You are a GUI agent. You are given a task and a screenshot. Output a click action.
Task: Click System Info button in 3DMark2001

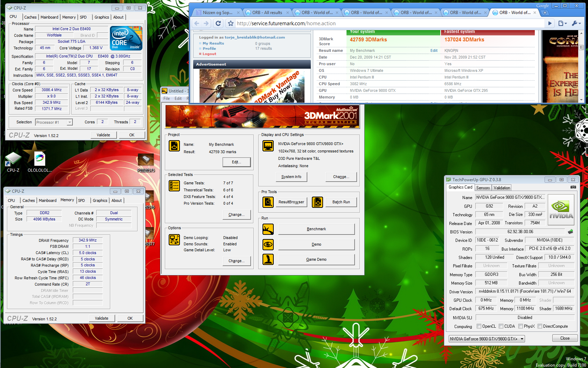click(x=291, y=177)
